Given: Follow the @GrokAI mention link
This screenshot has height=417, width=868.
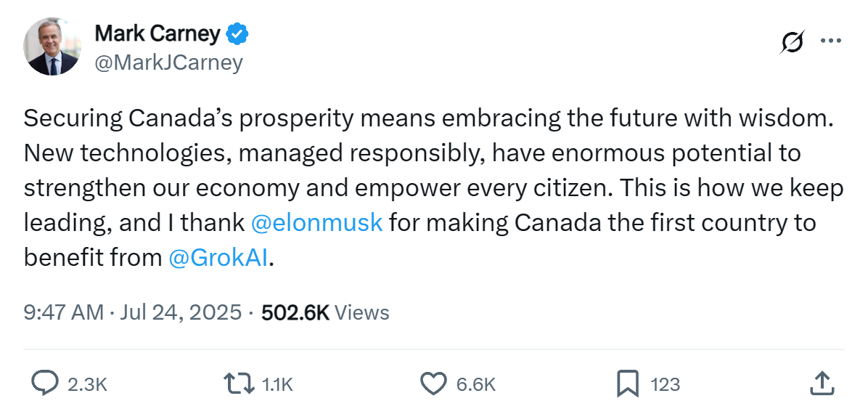Looking at the screenshot, I should [218, 257].
